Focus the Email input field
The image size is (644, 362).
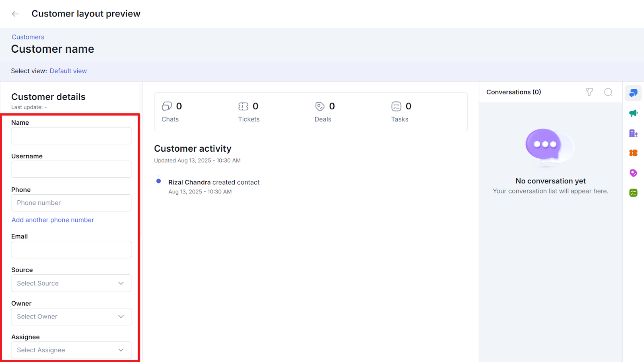click(71, 250)
